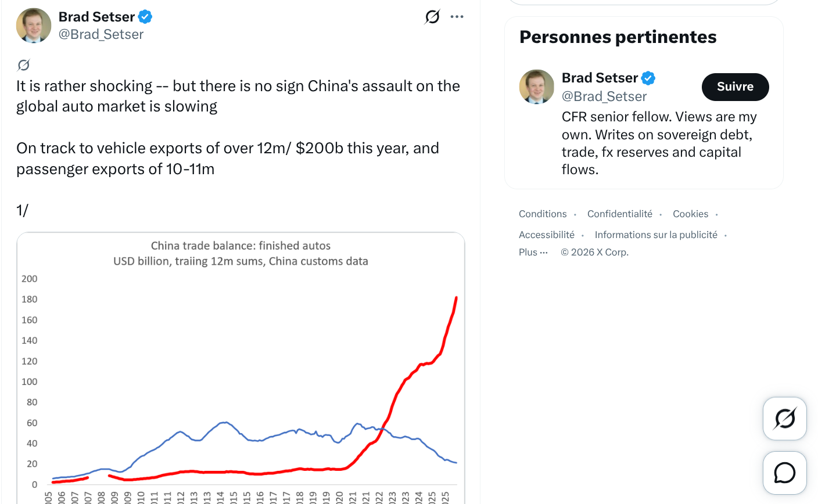The height and width of the screenshot is (504, 818).
Task: Click Brad Setser's verified badge in tweet header
Action: tap(145, 17)
